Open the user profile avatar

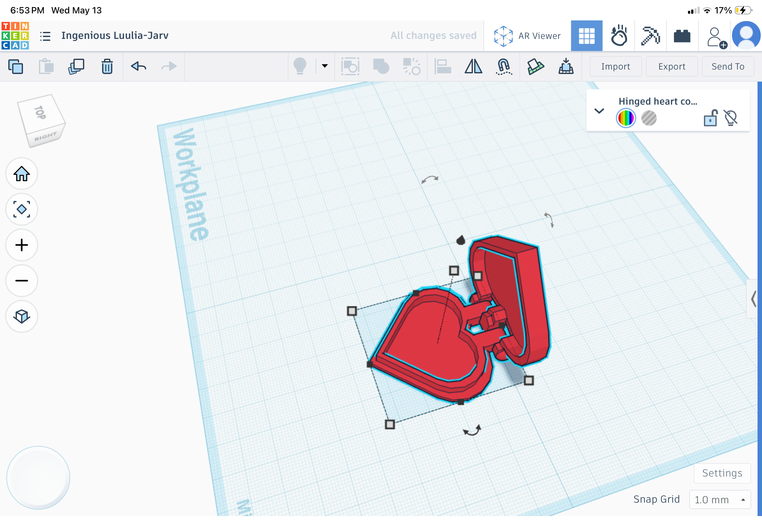pos(746,36)
